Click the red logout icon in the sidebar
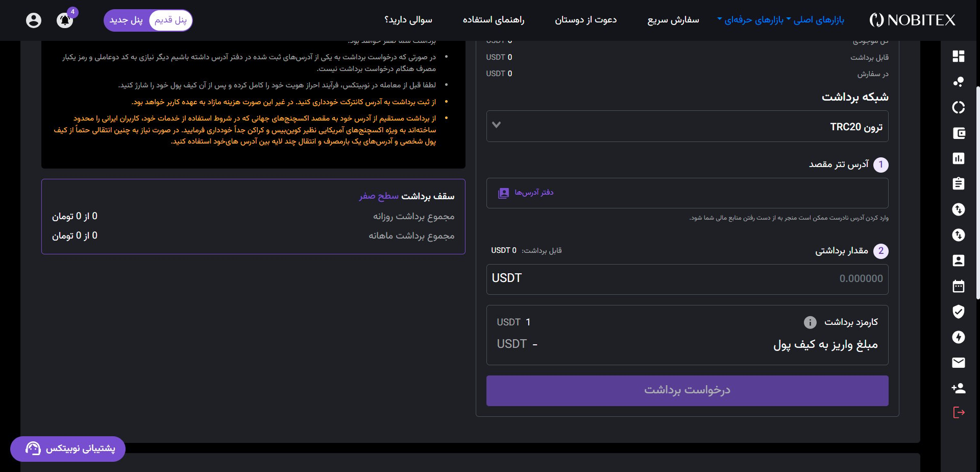 tap(959, 412)
